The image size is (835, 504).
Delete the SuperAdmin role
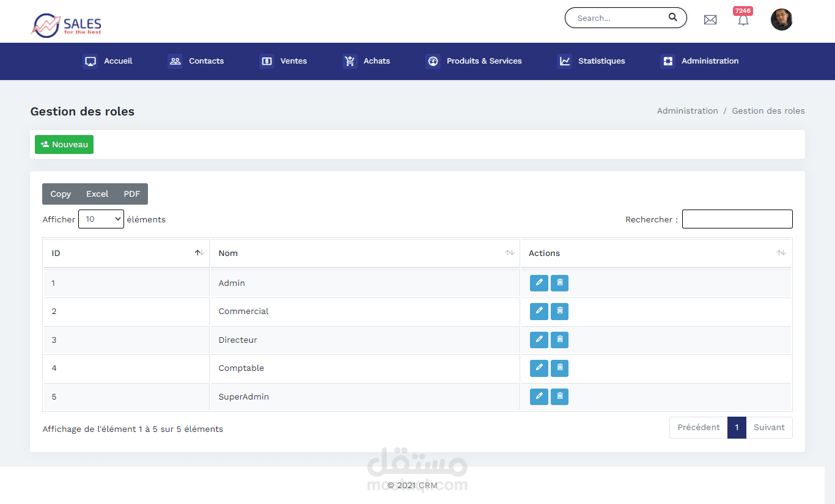[x=560, y=397]
